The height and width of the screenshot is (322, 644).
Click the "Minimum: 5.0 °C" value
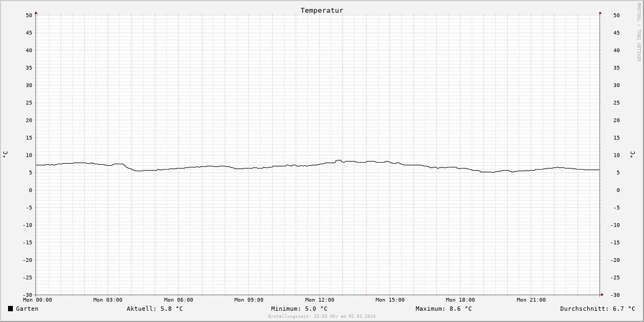(299, 309)
